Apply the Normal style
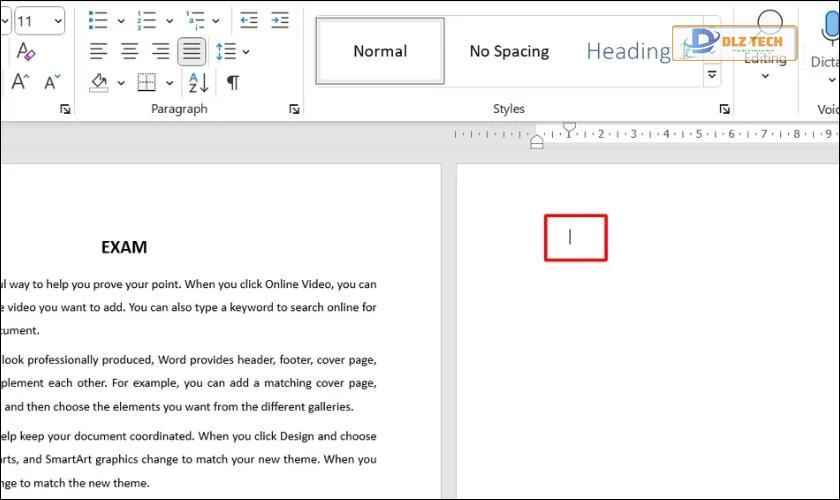The image size is (840, 500). tap(380, 51)
